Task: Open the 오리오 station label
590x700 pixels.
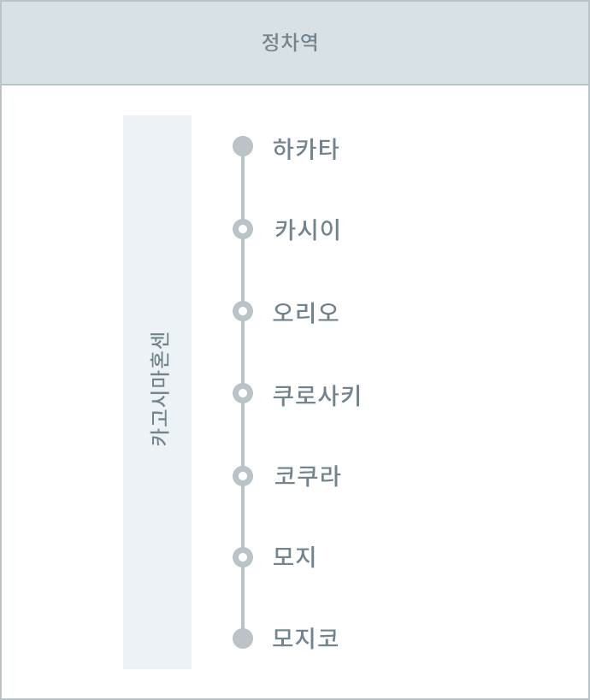Action: (306, 312)
